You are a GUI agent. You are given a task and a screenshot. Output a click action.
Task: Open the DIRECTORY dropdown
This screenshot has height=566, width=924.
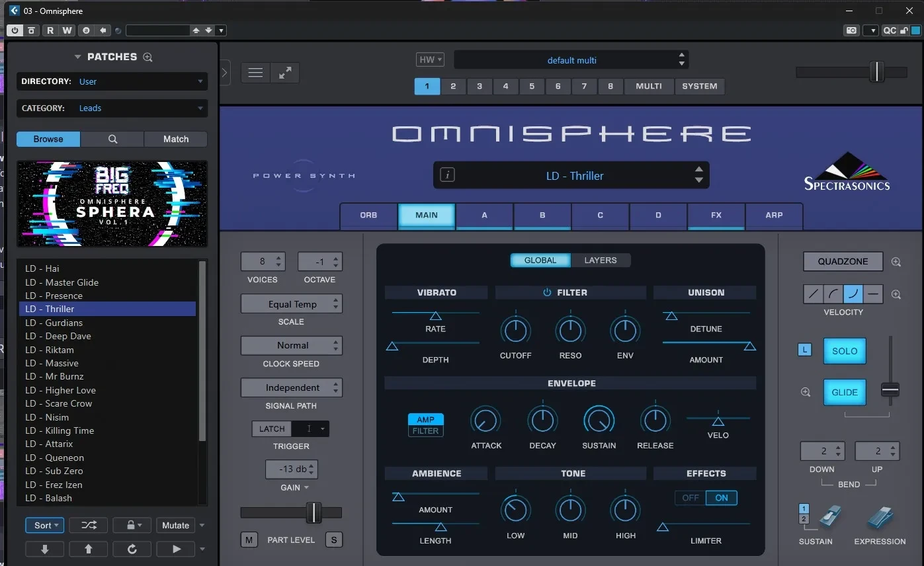[x=112, y=81]
